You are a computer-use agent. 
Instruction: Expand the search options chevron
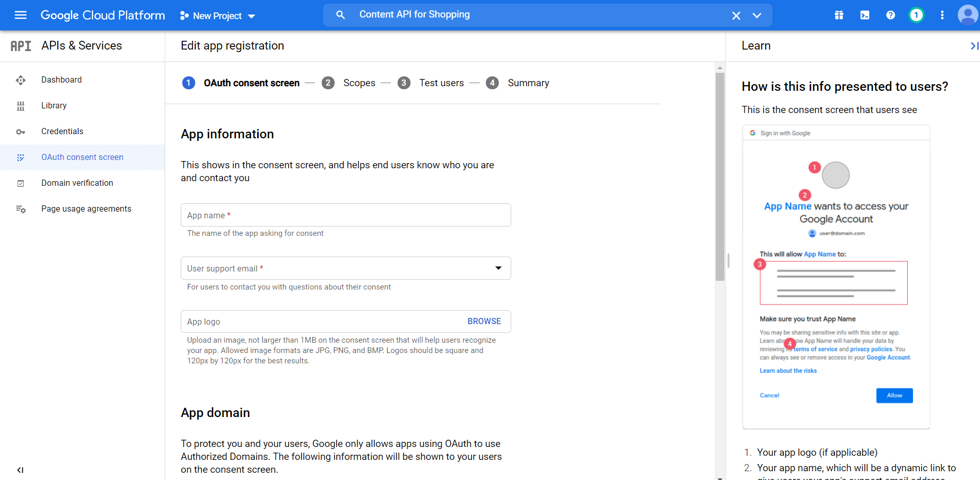click(757, 15)
